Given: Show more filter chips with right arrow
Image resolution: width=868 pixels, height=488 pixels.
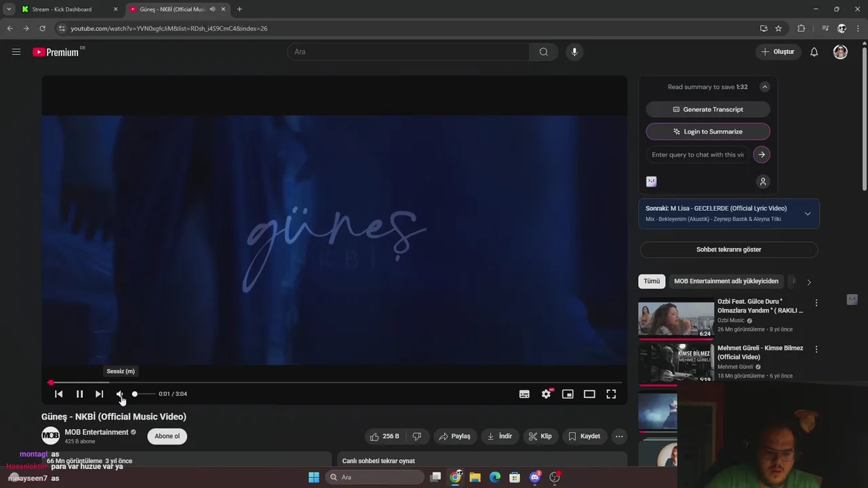Looking at the screenshot, I should 808,282.
